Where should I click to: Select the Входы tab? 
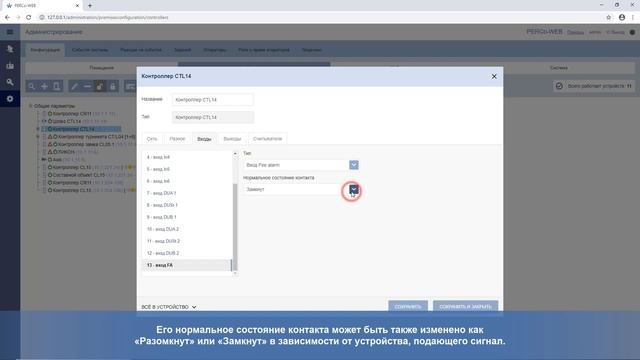pyautogui.click(x=204, y=139)
